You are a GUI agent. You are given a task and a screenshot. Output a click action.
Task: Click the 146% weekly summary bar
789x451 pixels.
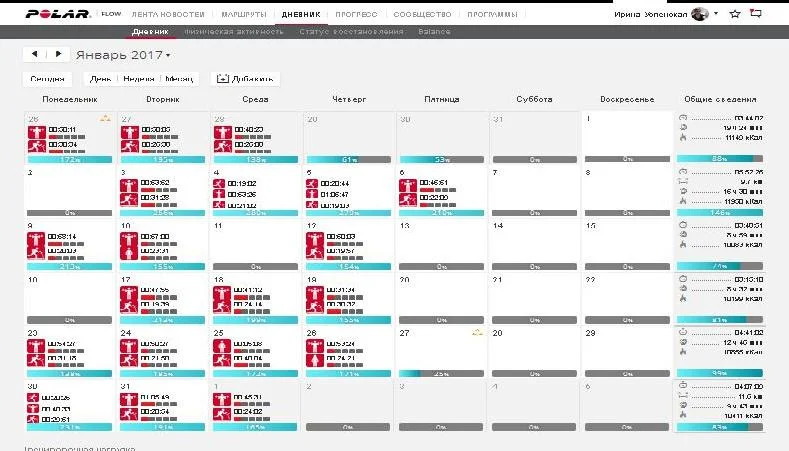tap(720, 212)
